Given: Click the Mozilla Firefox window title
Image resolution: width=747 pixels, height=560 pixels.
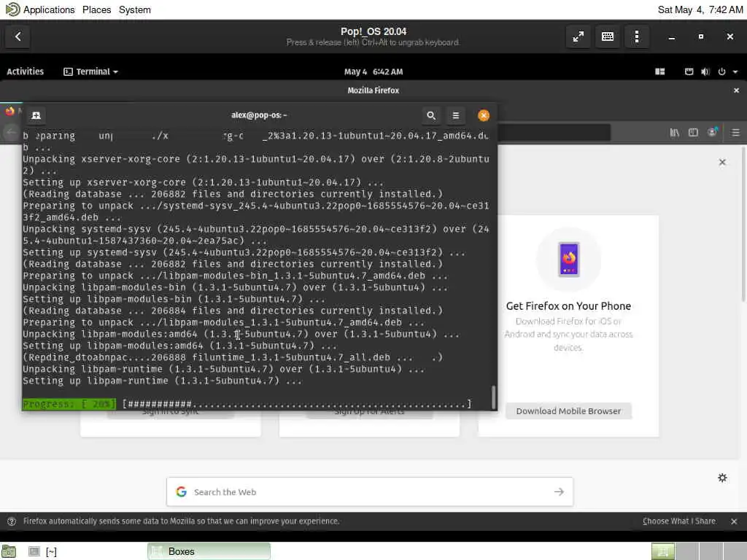Looking at the screenshot, I should pyautogui.click(x=373, y=90).
